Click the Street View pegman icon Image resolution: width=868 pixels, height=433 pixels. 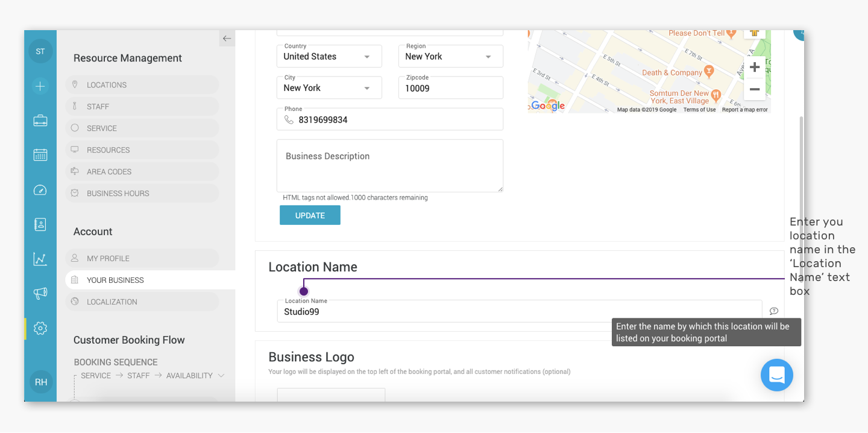[x=754, y=34]
